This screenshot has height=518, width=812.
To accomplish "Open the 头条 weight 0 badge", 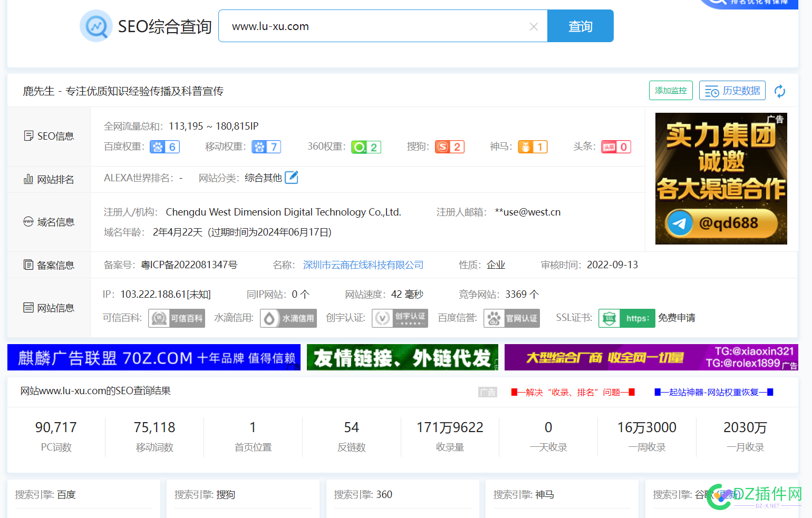I will point(616,146).
